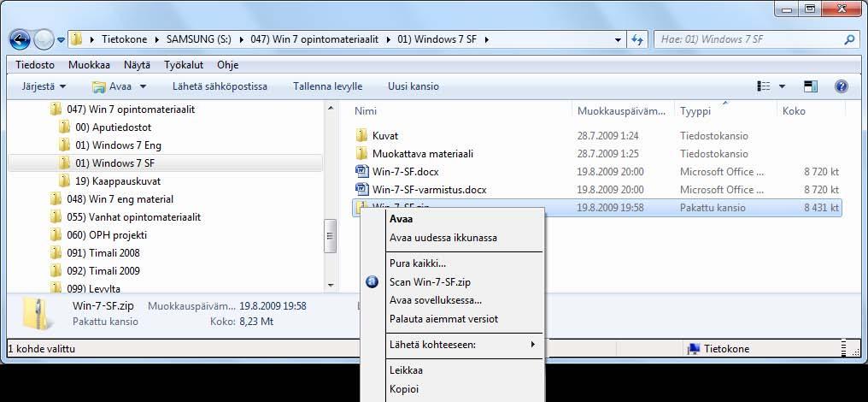Screen dimensions: 868x402
Task: Select 055) Vanhat opintomateriaalit in tree
Action: (x=133, y=216)
